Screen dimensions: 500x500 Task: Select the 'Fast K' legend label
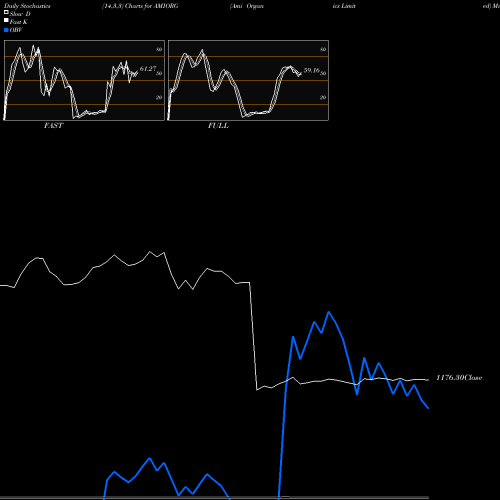coord(19,22)
